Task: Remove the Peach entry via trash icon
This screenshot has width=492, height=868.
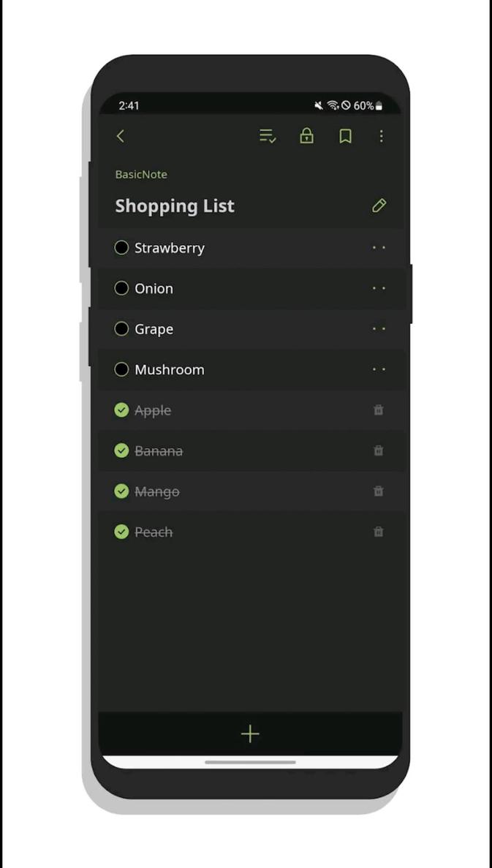Action: pos(379,532)
